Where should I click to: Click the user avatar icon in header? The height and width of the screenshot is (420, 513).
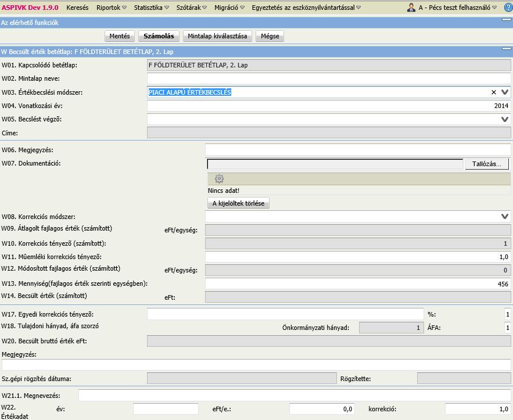coord(411,8)
